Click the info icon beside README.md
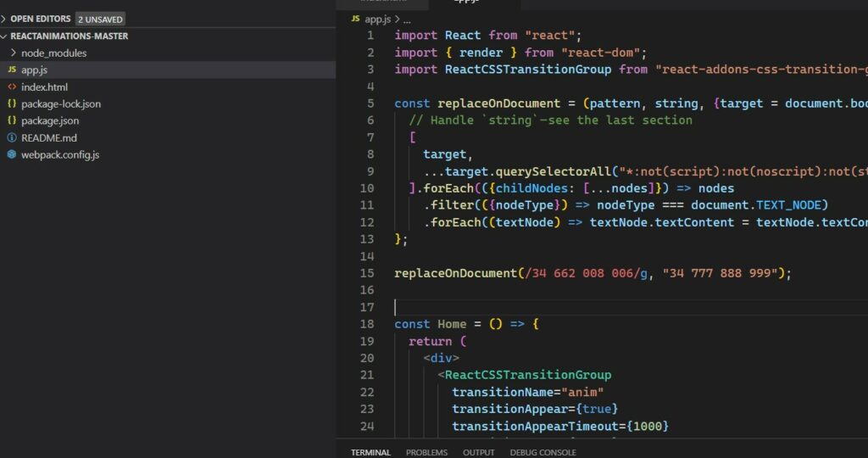The image size is (868, 458). coord(12,137)
